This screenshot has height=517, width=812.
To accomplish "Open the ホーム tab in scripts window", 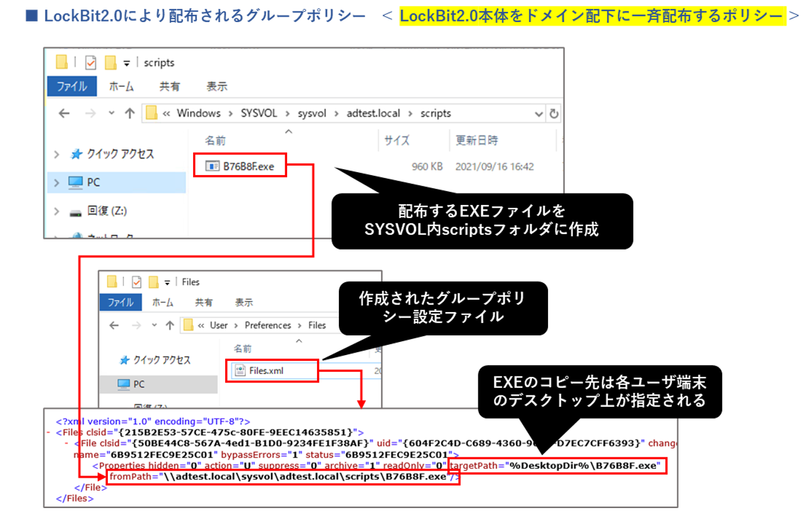I will click(121, 86).
